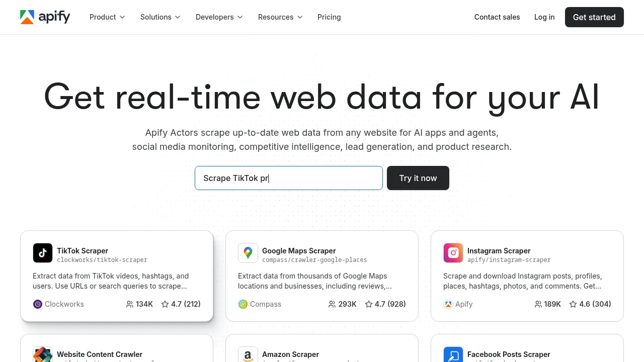Select the Instagram Scraper icon
Viewport: 644px width, 362px height.
[x=453, y=253]
